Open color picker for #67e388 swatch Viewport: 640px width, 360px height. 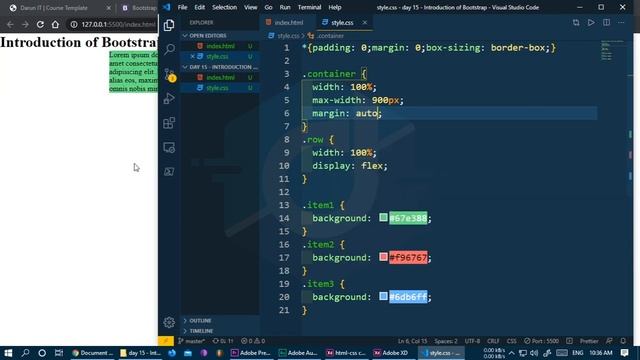pos(383,218)
